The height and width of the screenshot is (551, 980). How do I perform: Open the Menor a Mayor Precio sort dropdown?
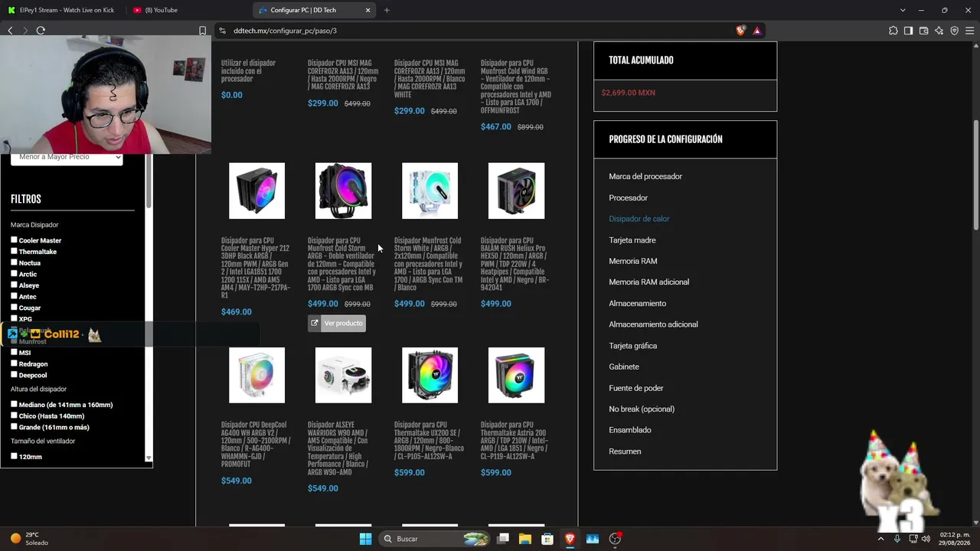coord(67,158)
